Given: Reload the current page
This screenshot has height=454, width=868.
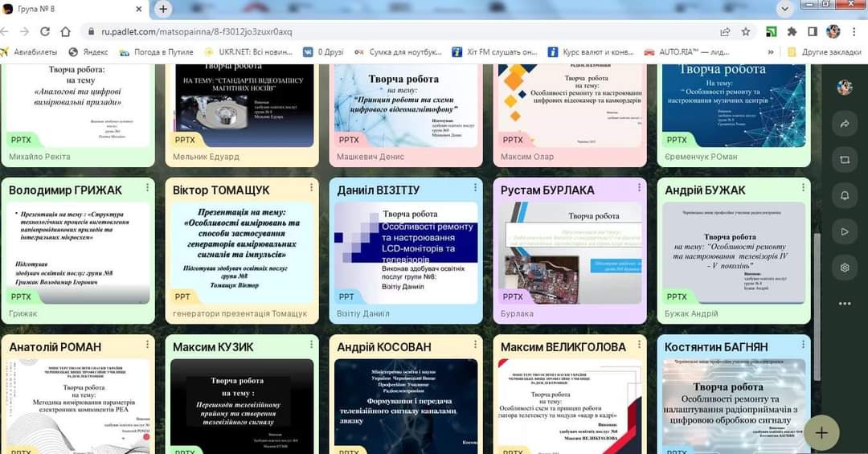Looking at the screenshot, I should [45, 31].
